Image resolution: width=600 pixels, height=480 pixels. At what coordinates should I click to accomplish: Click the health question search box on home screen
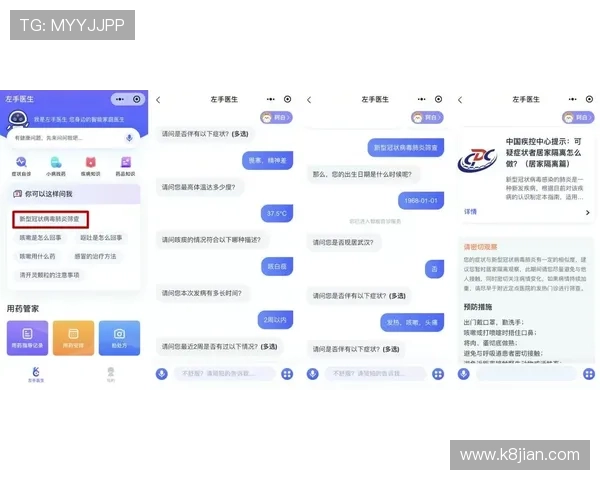pos(73,138)
